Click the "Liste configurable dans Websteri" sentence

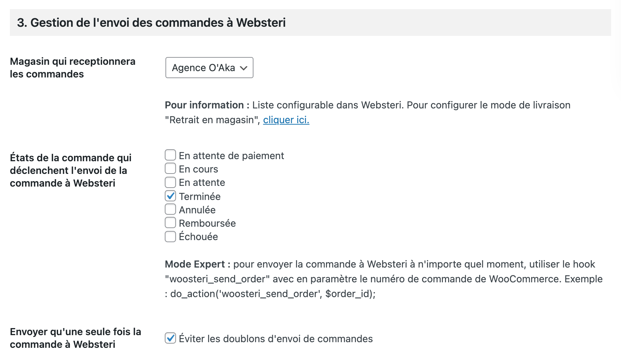pyautogui.click(x=327, y=105)
